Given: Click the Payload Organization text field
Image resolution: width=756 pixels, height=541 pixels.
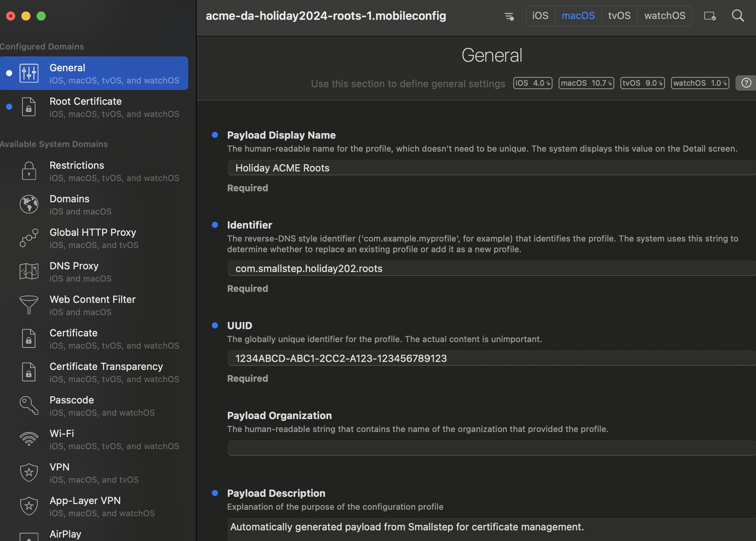Looking at the screenshot, I should [x=491, y=448].
